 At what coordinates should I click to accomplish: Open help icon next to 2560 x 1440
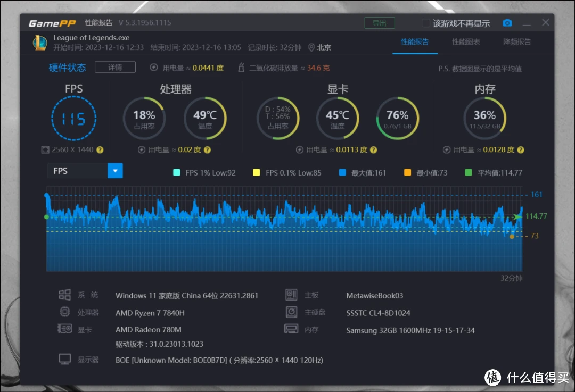coord(100,150)
